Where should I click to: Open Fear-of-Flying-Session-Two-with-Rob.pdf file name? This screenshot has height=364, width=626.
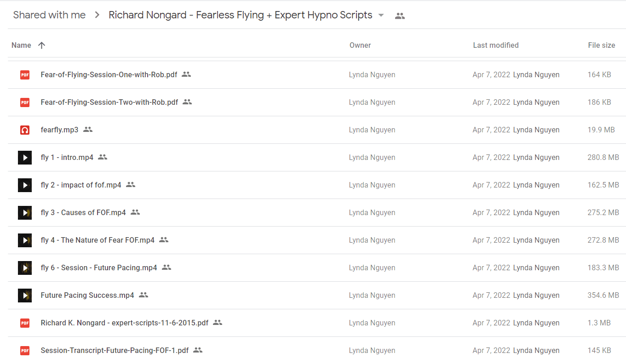pos(109,102)
